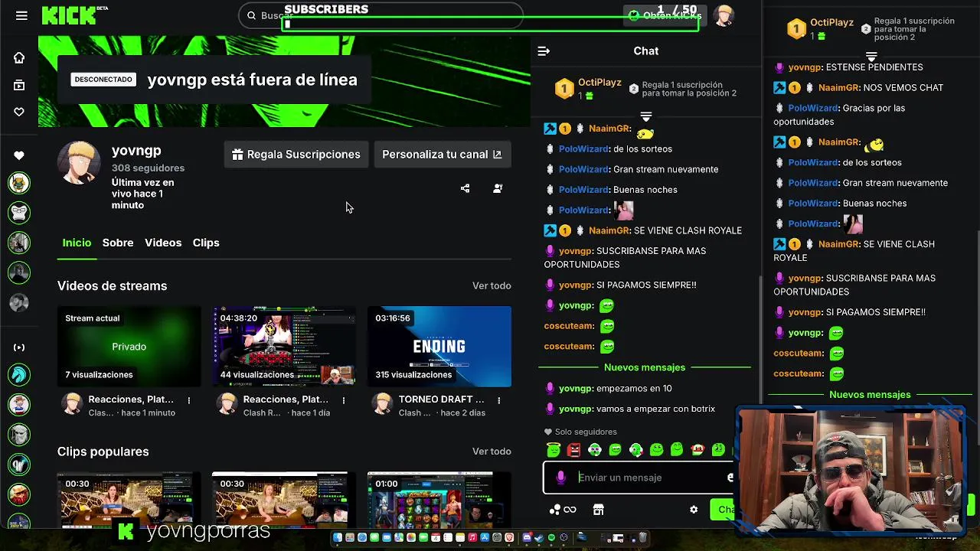Image resolution: width=980 pixels, height=551 pixels.
Task: Click Personaliza tu canal button
Action: coord(442,155)
